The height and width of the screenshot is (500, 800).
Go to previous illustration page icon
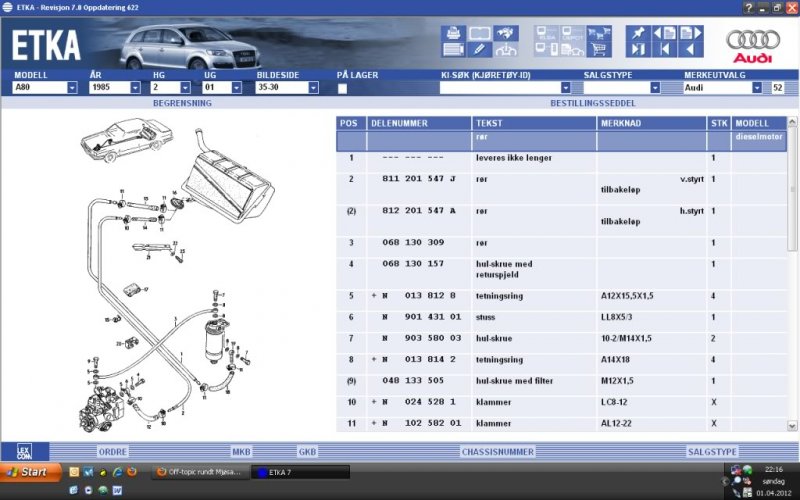663,32
